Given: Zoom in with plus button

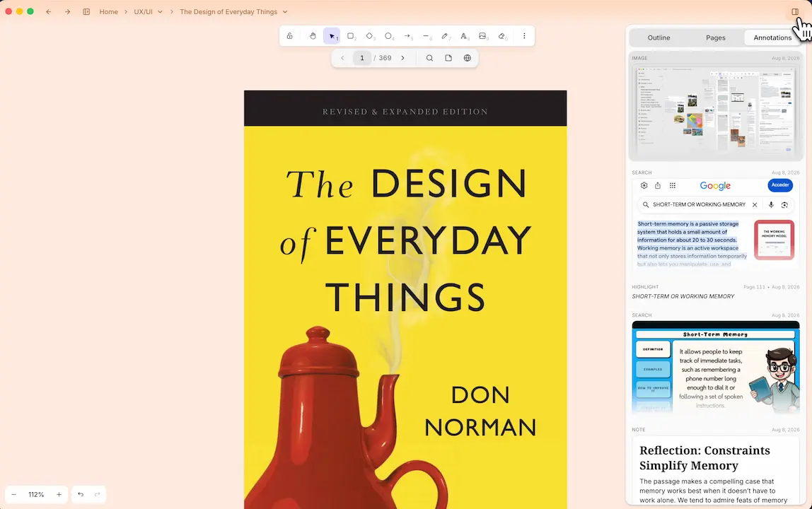Looking at the screenshot, I should (x=59, y=494).
